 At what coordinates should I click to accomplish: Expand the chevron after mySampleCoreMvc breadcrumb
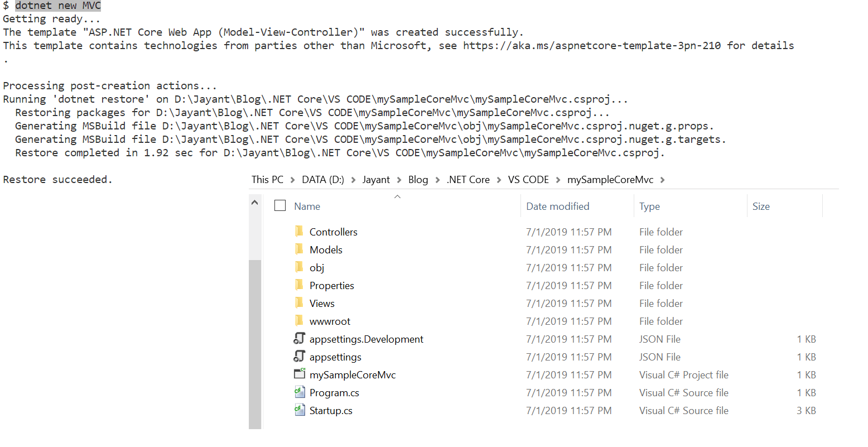(662, 180)
